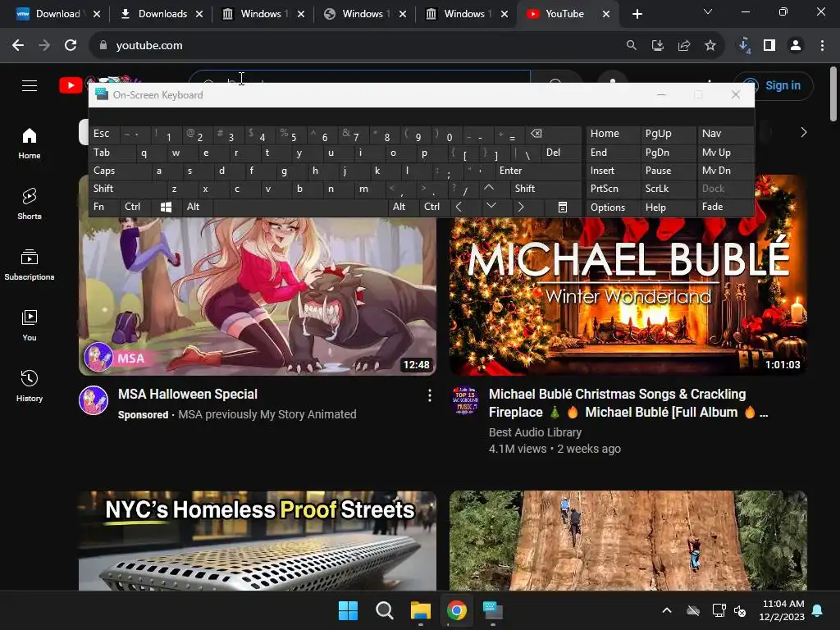The width and height of the screenshot is (840, 630).
Task: Open MSA Halloween Special options menu
Action: pos(430,395)
